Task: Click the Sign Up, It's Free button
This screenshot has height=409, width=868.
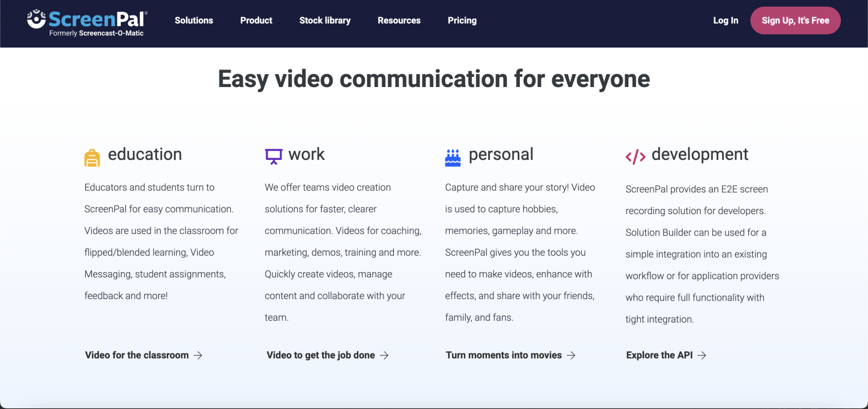Action: pyautogui.click(x=795, y=20)
